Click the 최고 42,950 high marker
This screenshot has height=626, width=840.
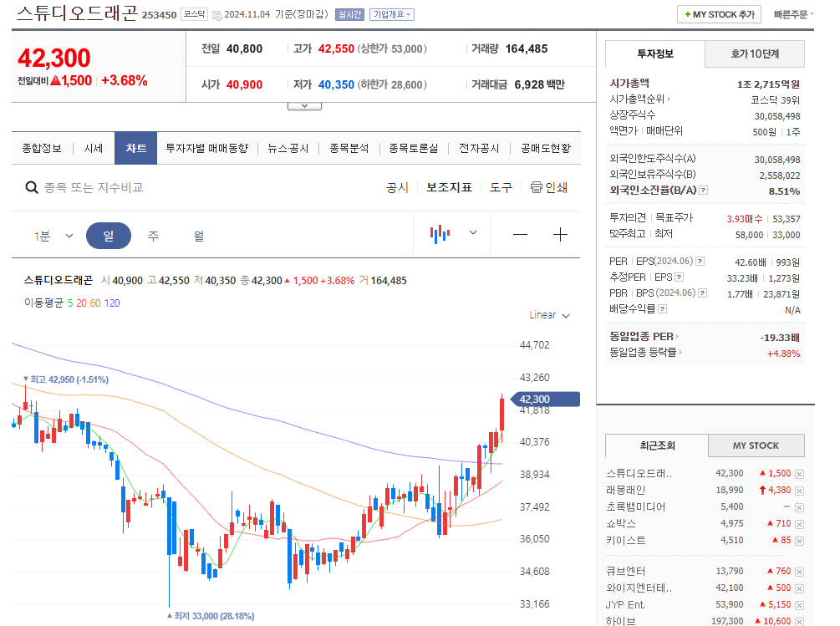click(66, 379)
